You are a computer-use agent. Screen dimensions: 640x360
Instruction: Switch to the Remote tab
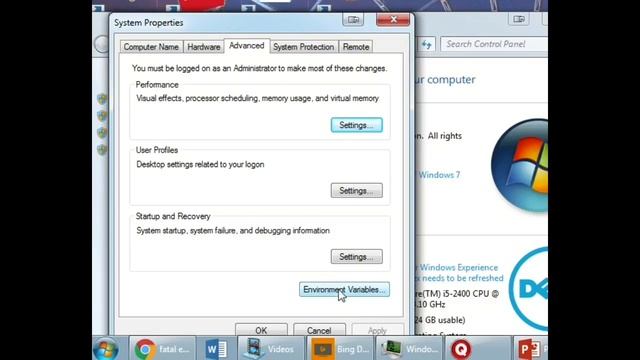[356, 47]
